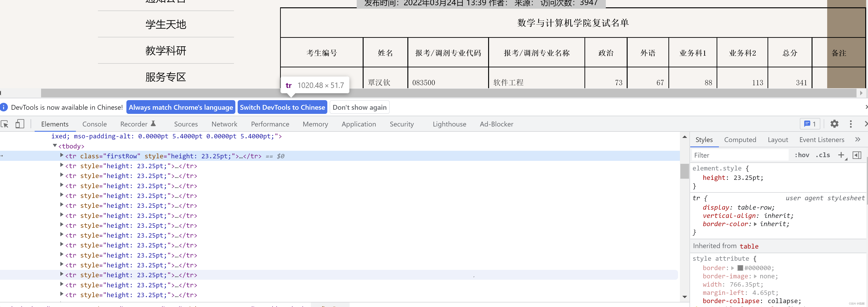868x307 pixels.
Task: Switch to the Console tab
Action: (94, 124)
